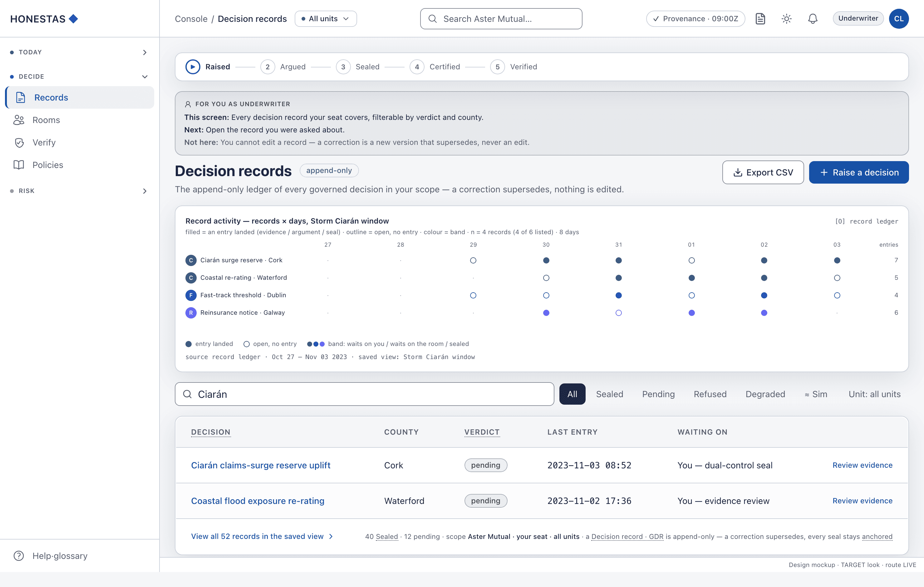924x587 pixels.
Task: Open the Rooms sidebar item
Action: coord(79,120)
